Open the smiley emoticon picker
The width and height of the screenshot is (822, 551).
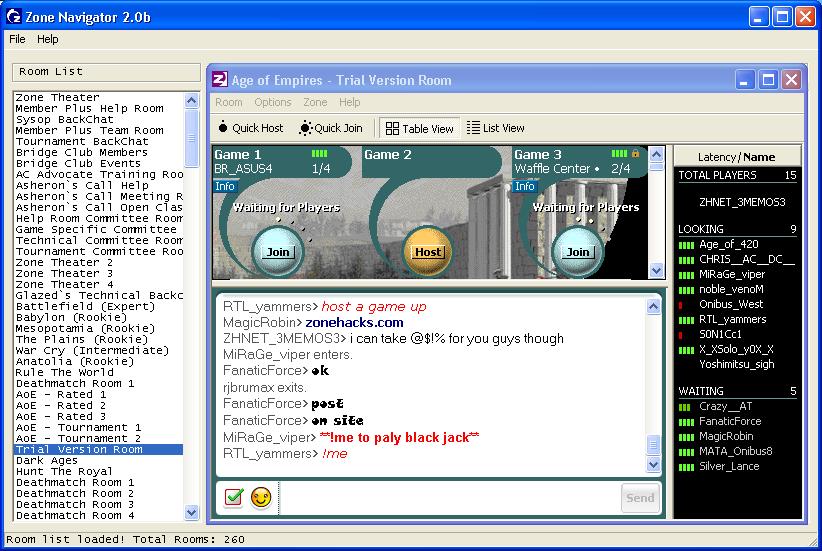[261, 498]
